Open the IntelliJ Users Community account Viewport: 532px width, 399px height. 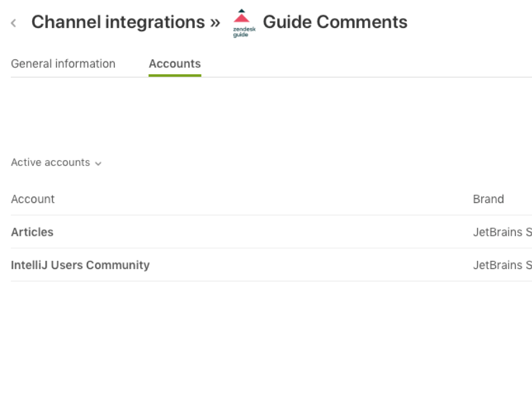pyautogui.click(x=80, y=265)
